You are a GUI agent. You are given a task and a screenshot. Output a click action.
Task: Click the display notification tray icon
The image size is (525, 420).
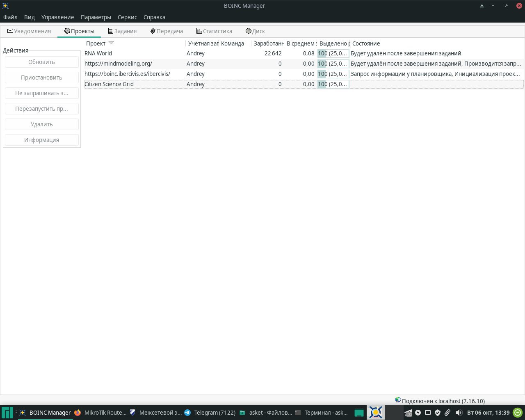[428, 413]
